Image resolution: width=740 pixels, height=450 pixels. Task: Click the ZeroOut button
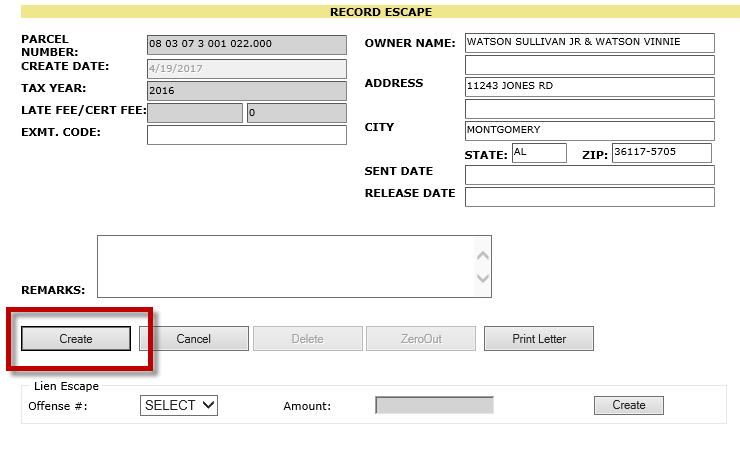421,338
